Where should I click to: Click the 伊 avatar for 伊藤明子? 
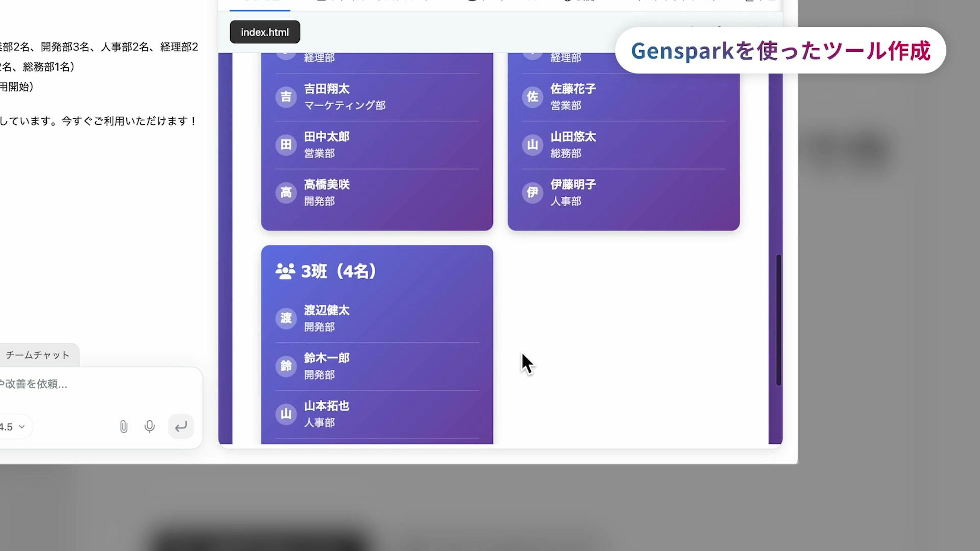pos(532,192)
